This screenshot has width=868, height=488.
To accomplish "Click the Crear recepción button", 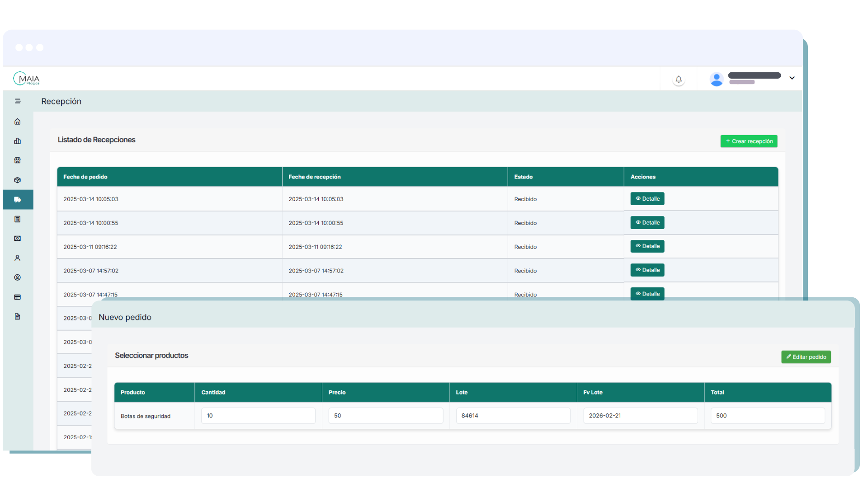I will tap(749, 141).
